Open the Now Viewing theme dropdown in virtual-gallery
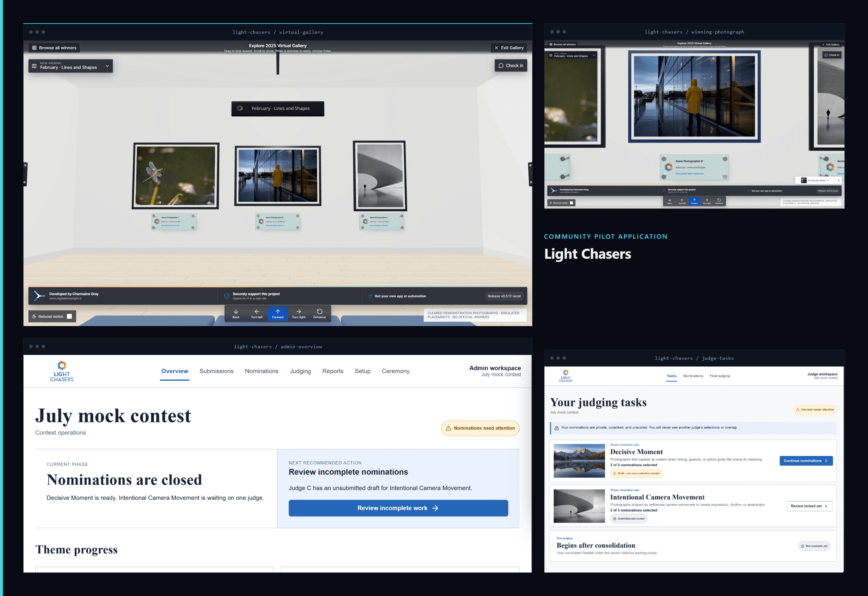 71,66
